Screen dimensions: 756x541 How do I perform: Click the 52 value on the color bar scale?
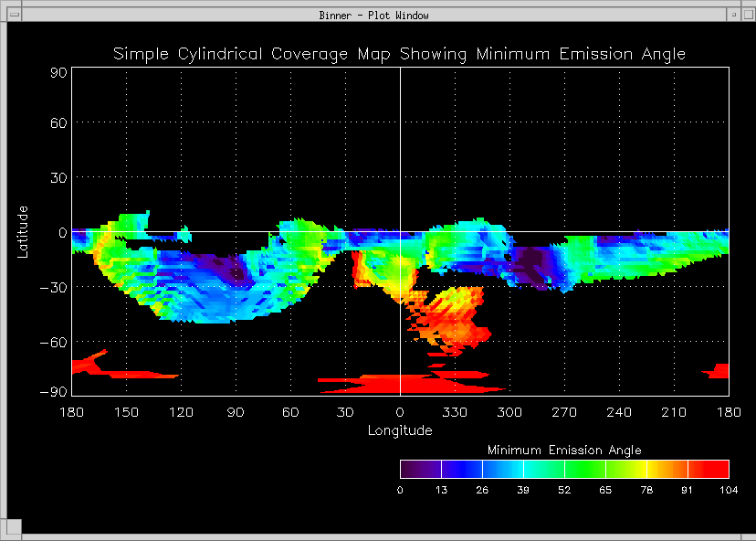pyautogui.click(x=564, y=491)
